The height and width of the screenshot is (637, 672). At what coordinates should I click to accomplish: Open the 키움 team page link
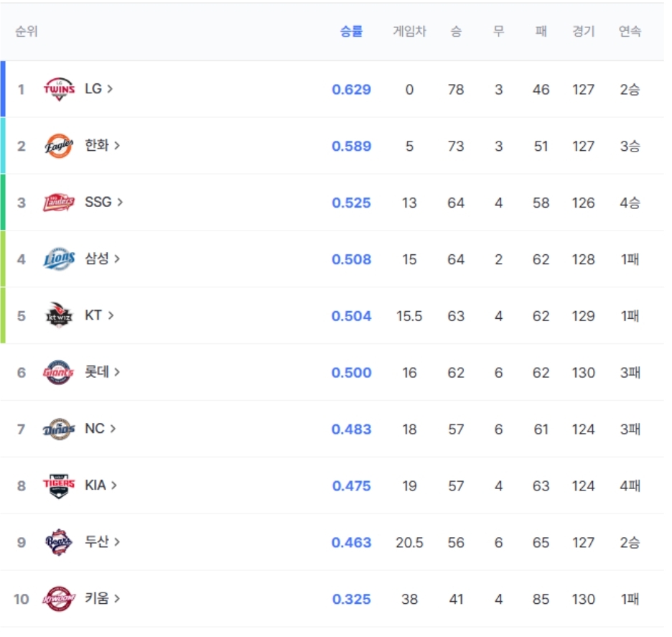(103, 598)
